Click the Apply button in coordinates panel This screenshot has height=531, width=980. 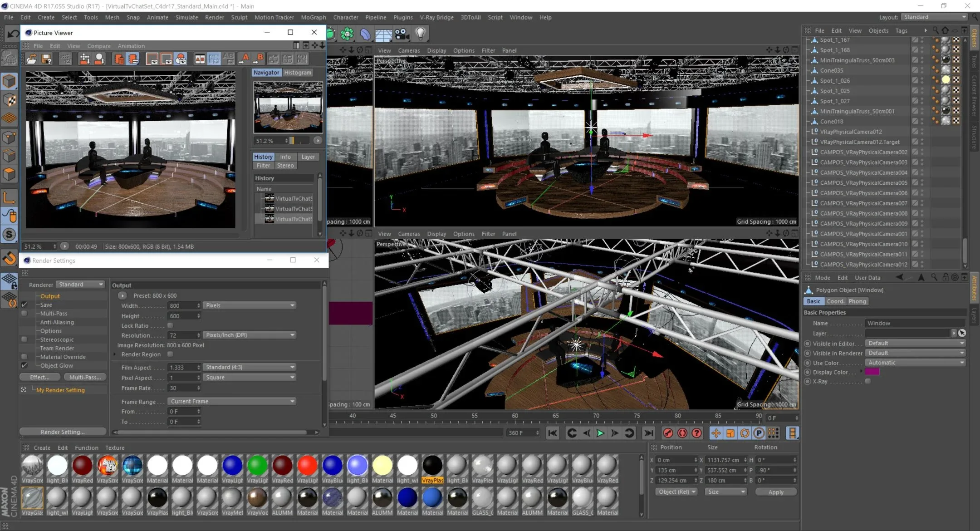tap(775, 492)
